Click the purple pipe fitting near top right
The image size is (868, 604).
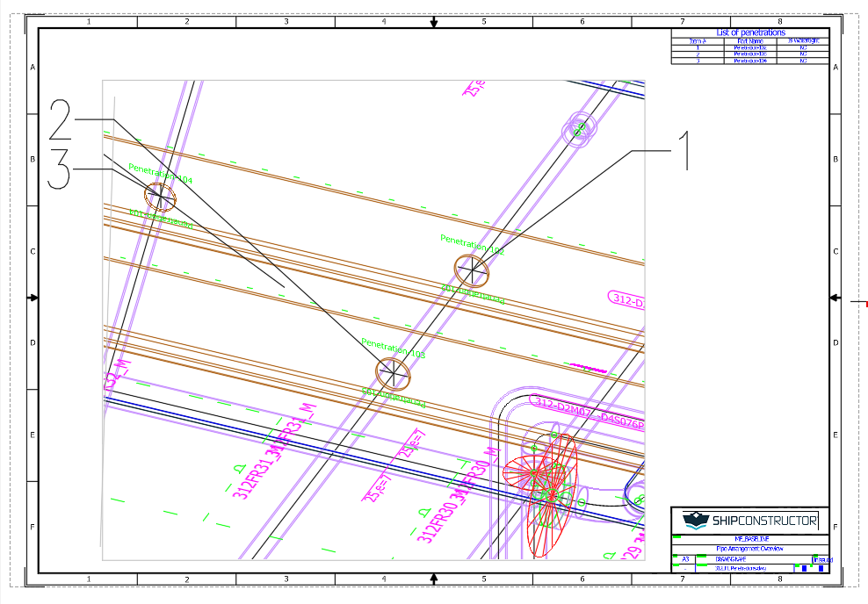pos(579,129)
